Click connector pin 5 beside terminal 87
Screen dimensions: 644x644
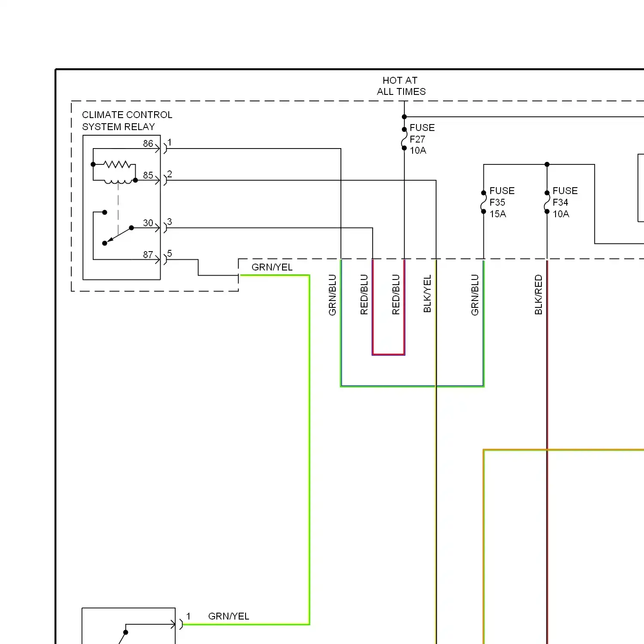[x=170, y=253]
